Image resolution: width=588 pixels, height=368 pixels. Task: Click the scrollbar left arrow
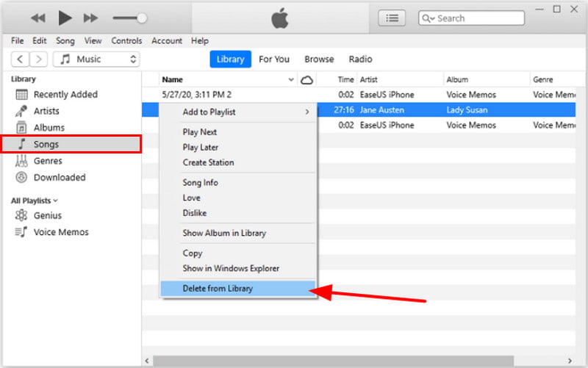click(147, 361)
